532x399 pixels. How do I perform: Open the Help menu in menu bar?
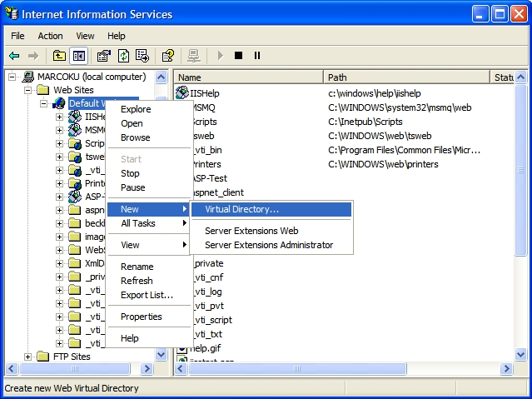tap(117, 36)
